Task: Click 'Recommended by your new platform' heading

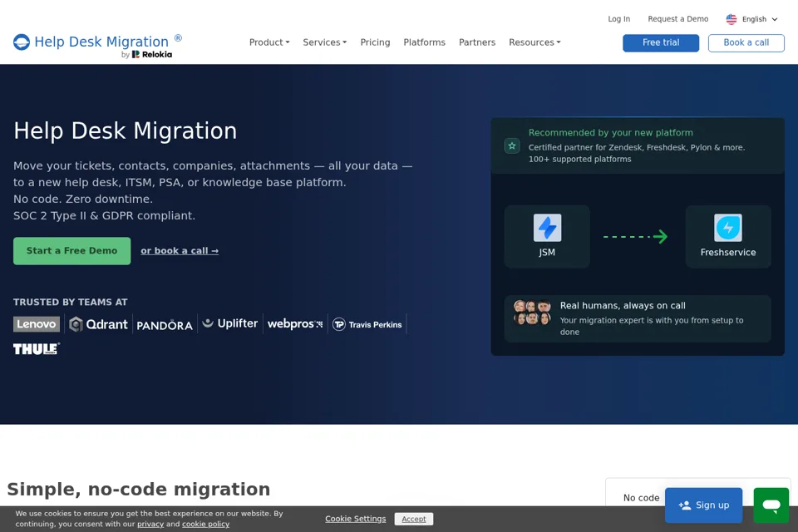Action: tap(611, 133)
